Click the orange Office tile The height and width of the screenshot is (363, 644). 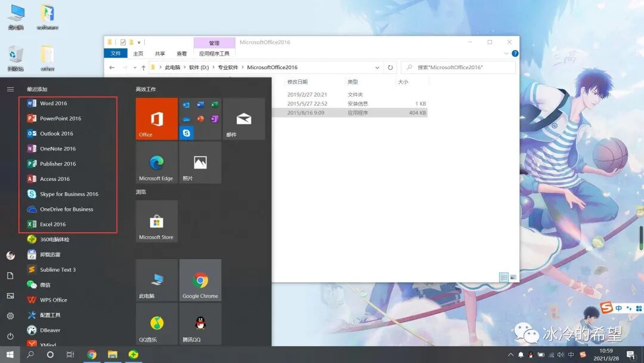pyautogui.click(x=156, y=119)
